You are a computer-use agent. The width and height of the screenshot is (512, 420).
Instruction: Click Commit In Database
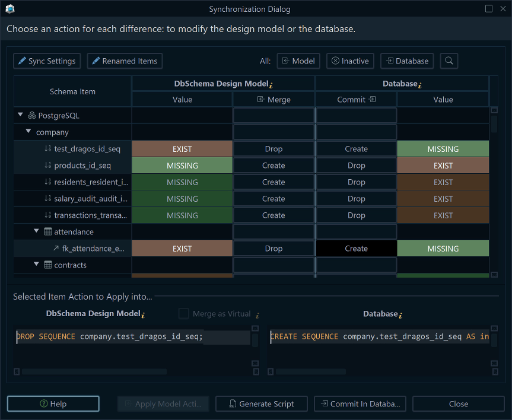pos(360,403)
